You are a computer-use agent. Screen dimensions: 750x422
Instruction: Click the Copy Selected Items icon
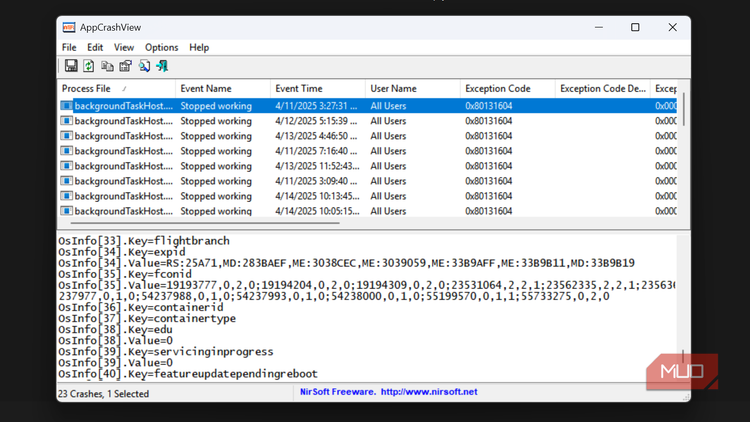[x=107, y=66]
